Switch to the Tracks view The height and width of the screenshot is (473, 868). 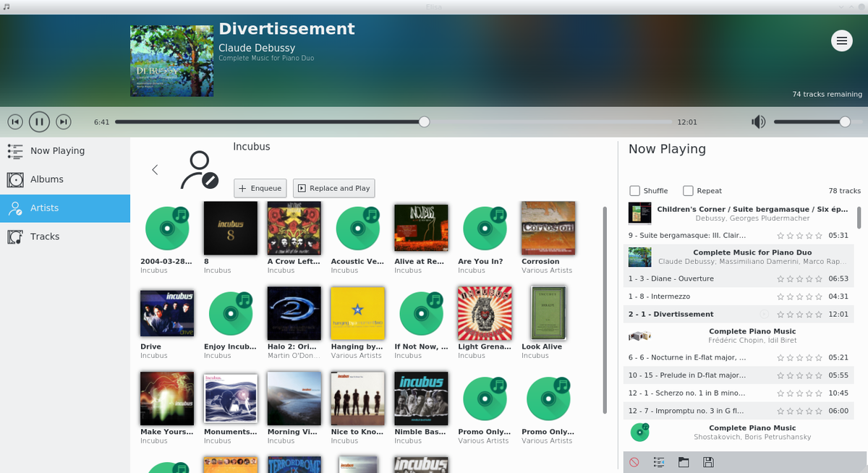pyautogui.click(x=45, y=236)
